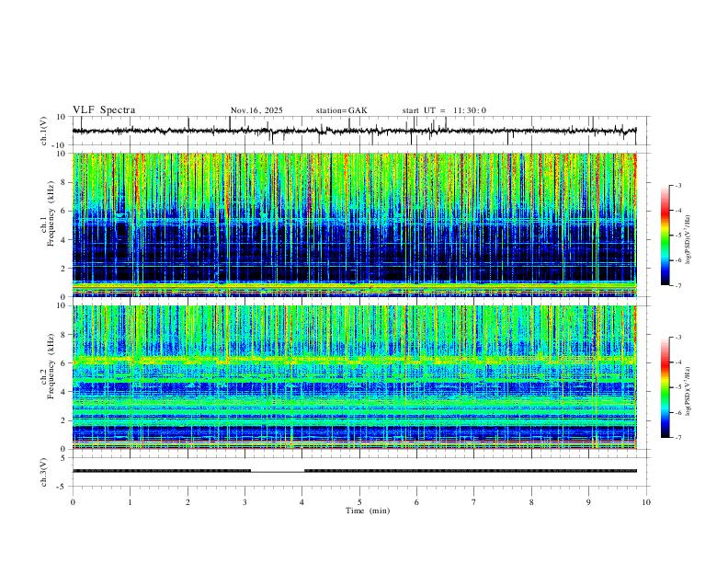This screenshot has height=563, width=728.
Task: Click the ch.2 Frequency (kHz) axis label
Action: tap(47, 365)
